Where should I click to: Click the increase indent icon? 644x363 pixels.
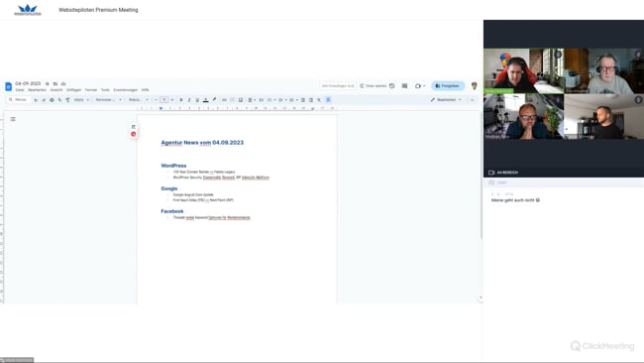(x=311, y=100)
